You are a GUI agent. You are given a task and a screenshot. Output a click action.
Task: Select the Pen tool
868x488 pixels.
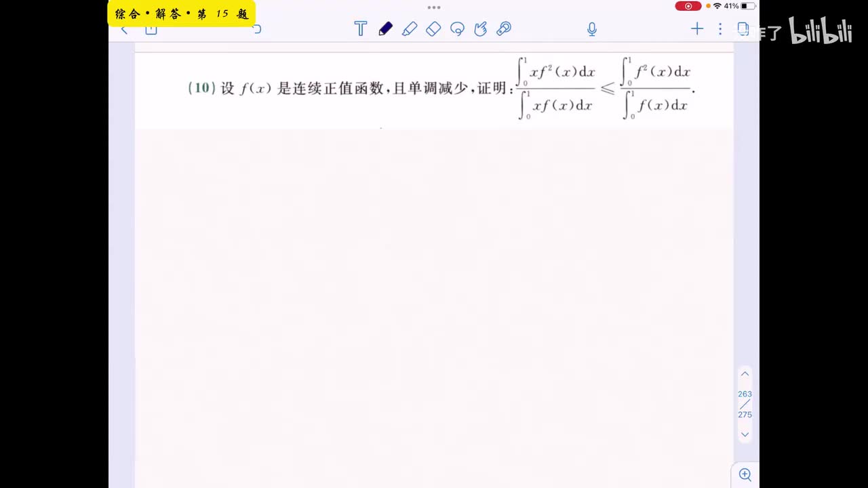tap(385, 28)
